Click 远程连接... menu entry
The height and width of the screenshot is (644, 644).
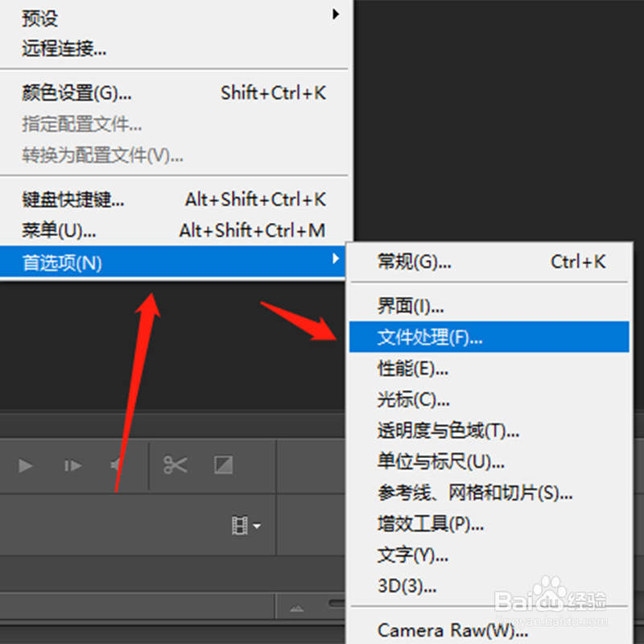(174, 49)
